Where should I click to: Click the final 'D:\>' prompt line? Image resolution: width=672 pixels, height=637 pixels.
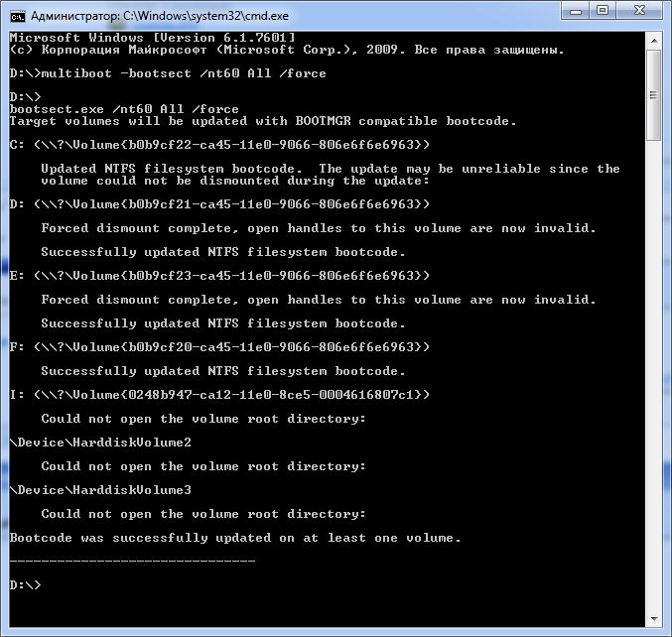pyautogui.click(x=25, y=585)
